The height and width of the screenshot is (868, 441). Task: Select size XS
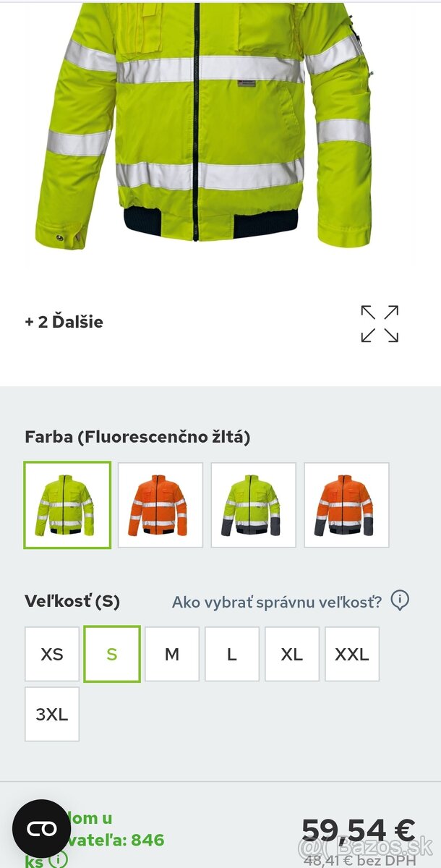pyautogui.click(x=52, y=654)
